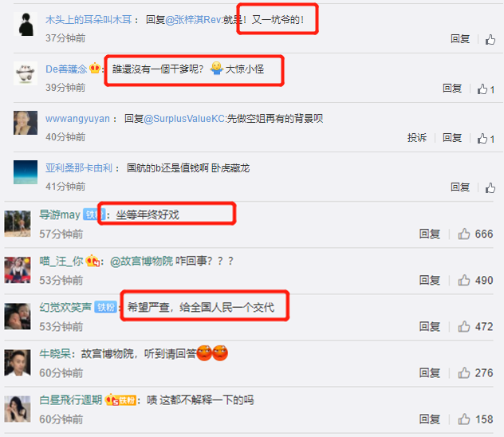Viewport: 504px width, 437px height.
Task: Open @张梓淇Rev mention link
Action: point(194,20)
